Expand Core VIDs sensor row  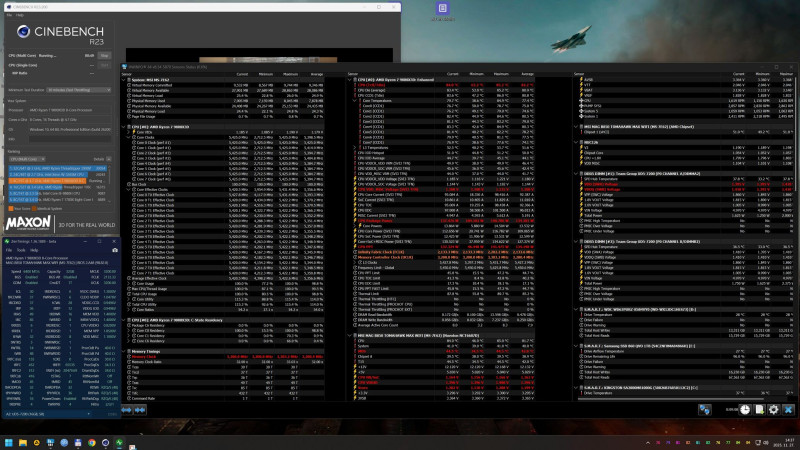pyautogui.click(x=129, y=132)
